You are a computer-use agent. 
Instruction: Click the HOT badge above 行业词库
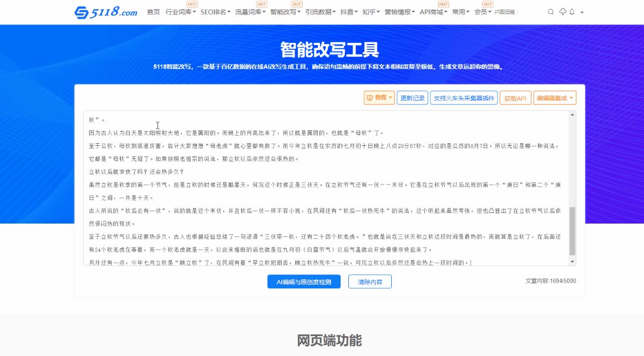click(x=192, y=4)
